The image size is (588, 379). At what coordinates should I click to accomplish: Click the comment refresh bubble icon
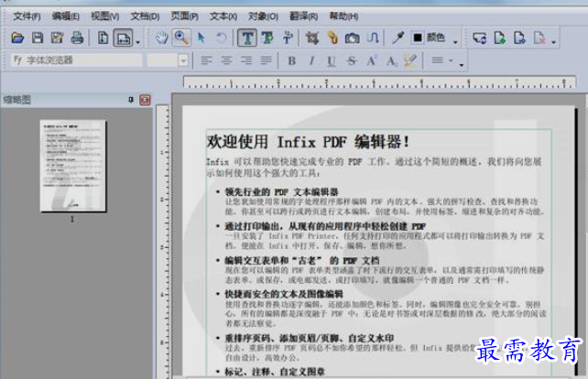(480, 38)
